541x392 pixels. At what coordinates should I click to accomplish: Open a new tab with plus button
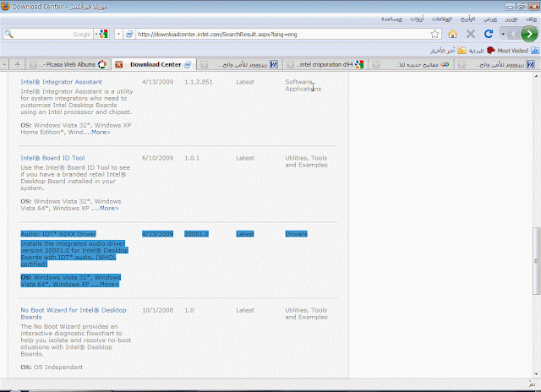[17, 64]
